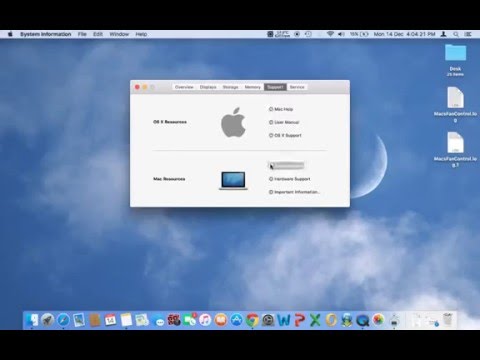Viewport: 480px width, 360px height.
Task: Open the Wi-Fi status menu
Action: point(330,34)
